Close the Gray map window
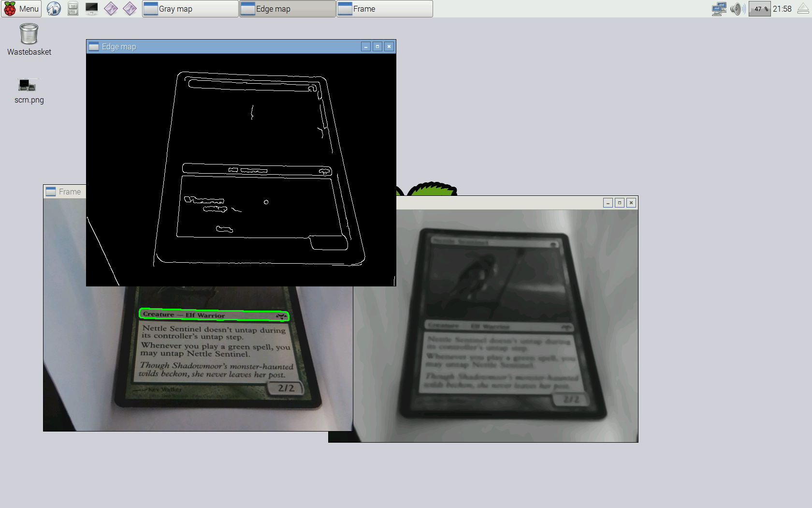This screenshot has height=508, width=812. click(x=631, y=203)
